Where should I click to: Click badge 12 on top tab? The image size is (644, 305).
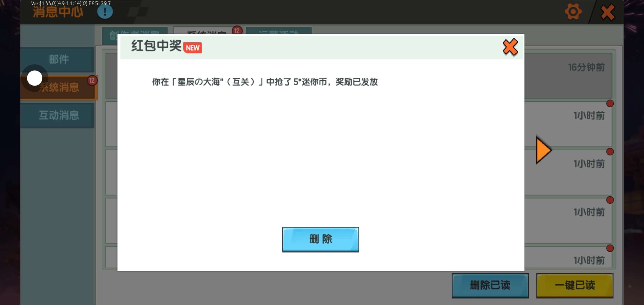[x=237, y=30]
